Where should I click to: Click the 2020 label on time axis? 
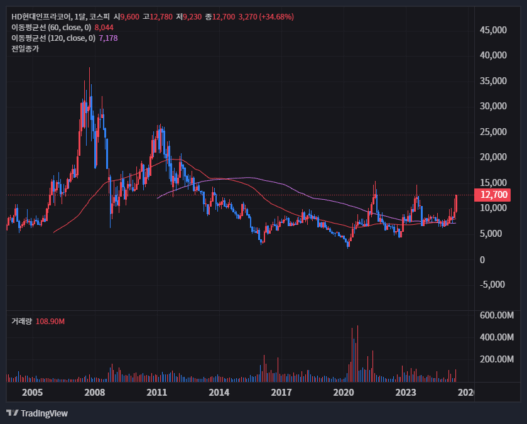pyautogui.click(x=343, y=392)
